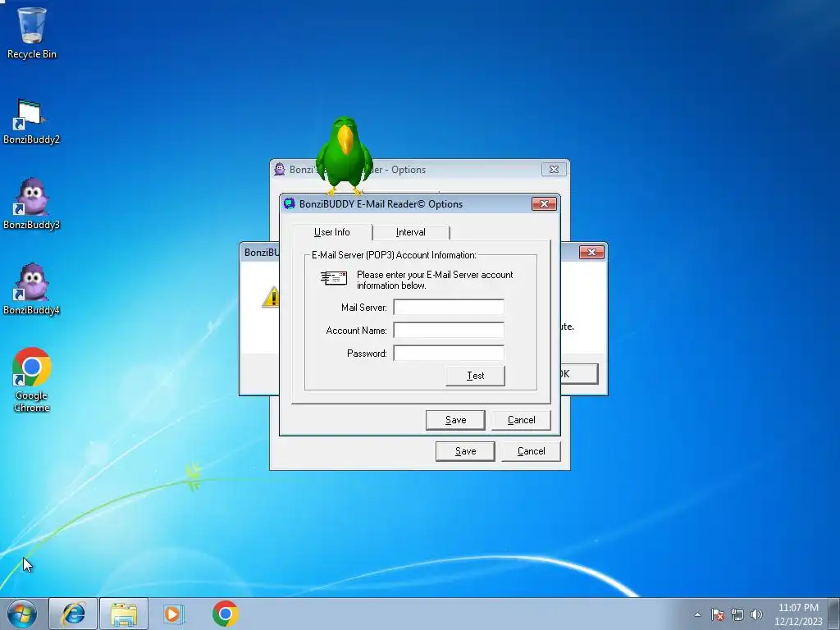This screenshot has height=630, width=840.
Task: Select the BonziBuddy2 desktop shortcut
Action: [32, 122]
